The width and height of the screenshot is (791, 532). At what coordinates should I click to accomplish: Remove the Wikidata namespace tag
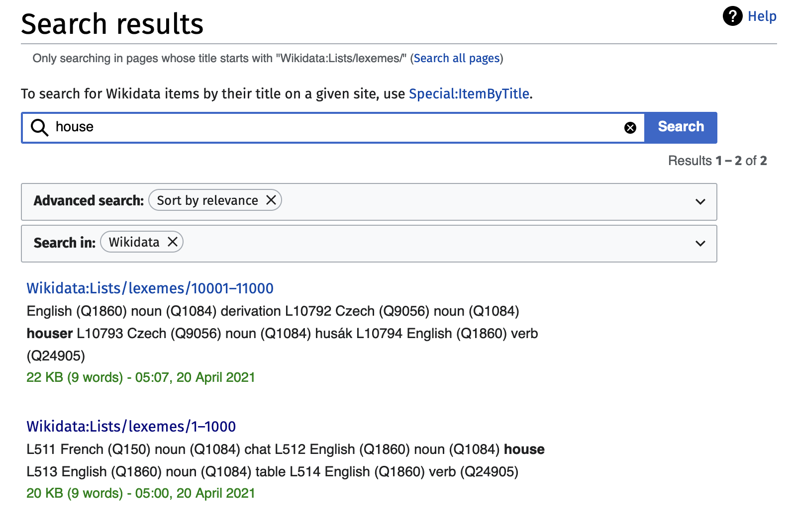(173, 242)
